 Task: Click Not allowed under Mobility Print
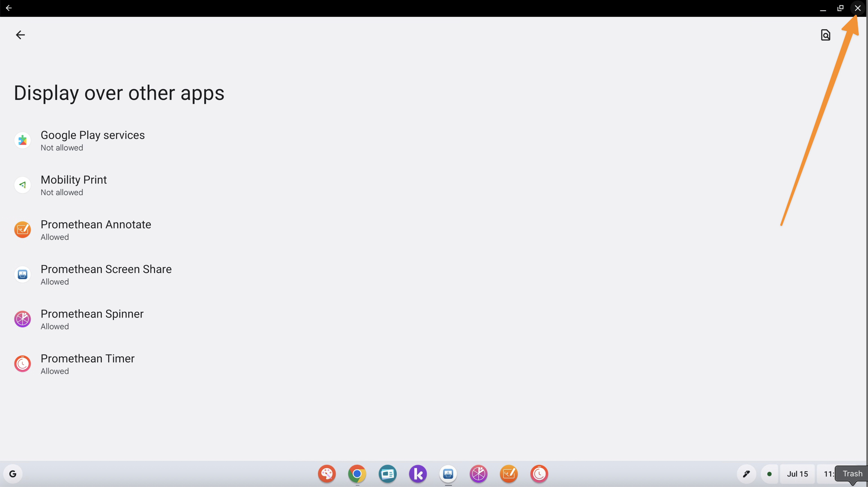(62, 192)
